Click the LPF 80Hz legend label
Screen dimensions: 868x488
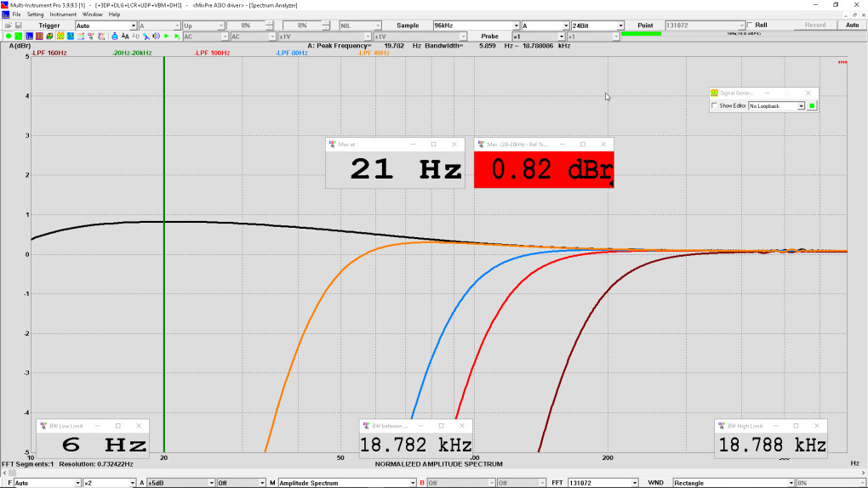point(292,53)
